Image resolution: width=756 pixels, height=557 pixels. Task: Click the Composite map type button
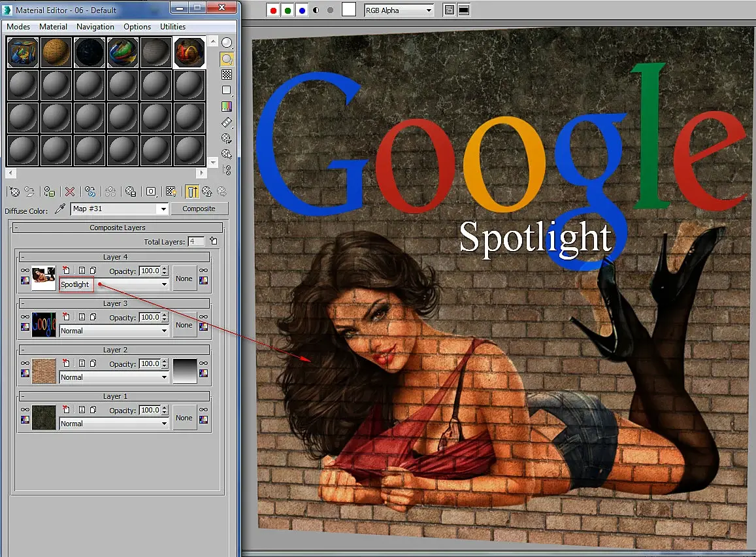point(199,209)
